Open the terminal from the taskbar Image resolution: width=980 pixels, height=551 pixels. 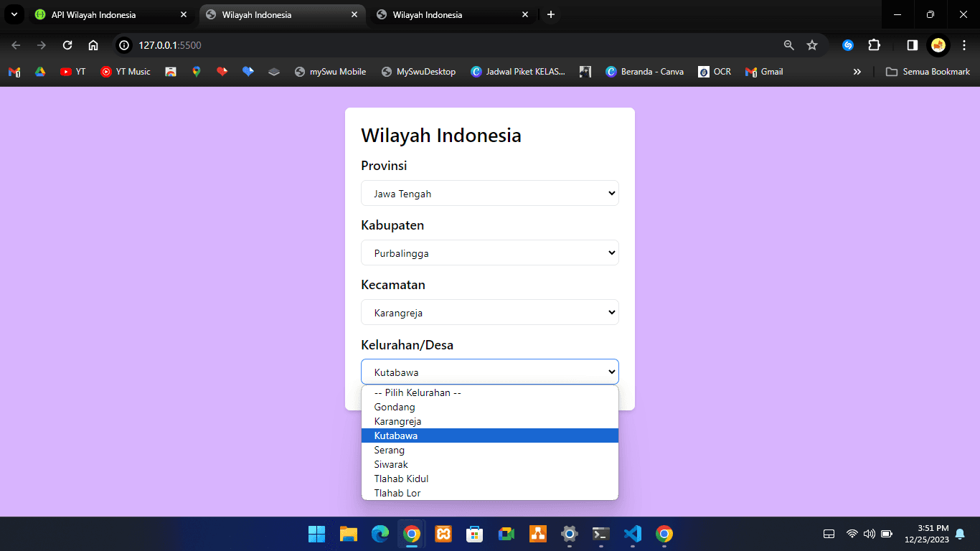pos(600,534)
